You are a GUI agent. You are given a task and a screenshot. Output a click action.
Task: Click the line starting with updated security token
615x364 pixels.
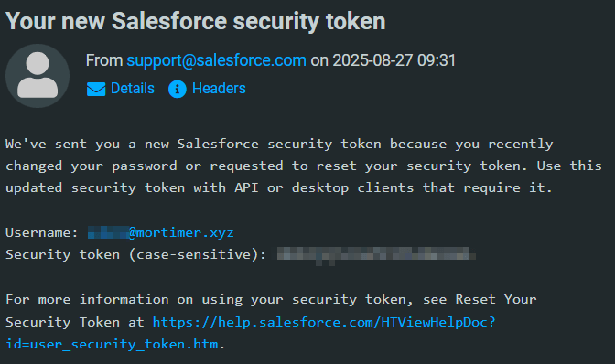click(279, 188)
